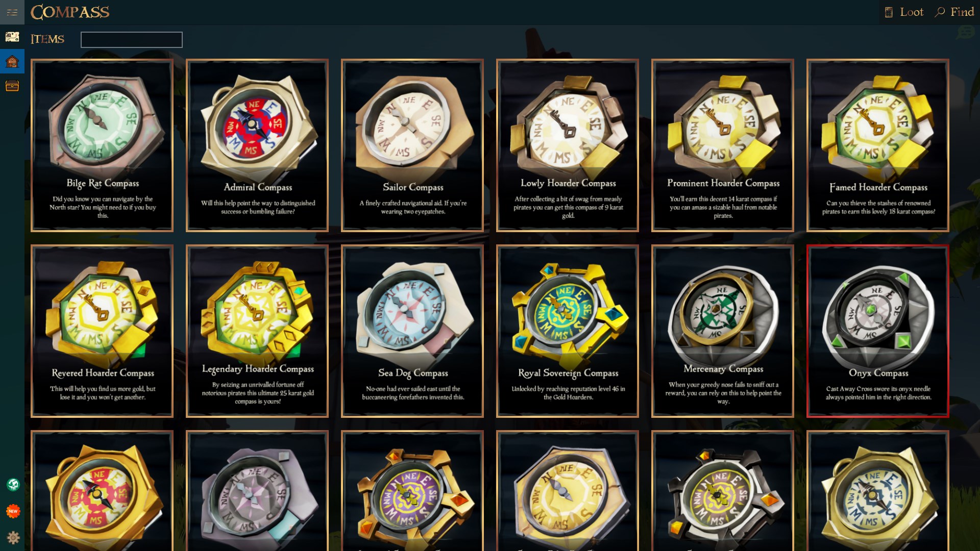Choose the Legendary Hoarder Compass card
The width and height of the screenshot is (980, 551).
257,331
